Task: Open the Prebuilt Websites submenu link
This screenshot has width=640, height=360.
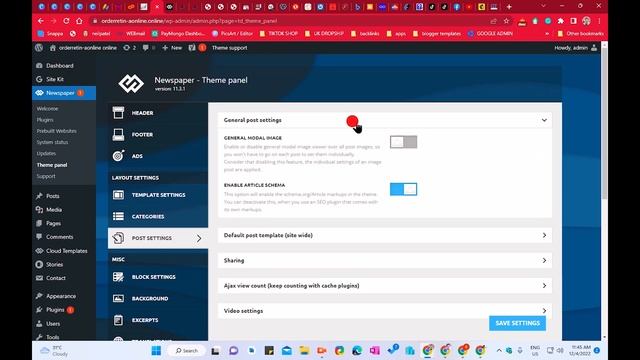Action: [x=56, y=131]
